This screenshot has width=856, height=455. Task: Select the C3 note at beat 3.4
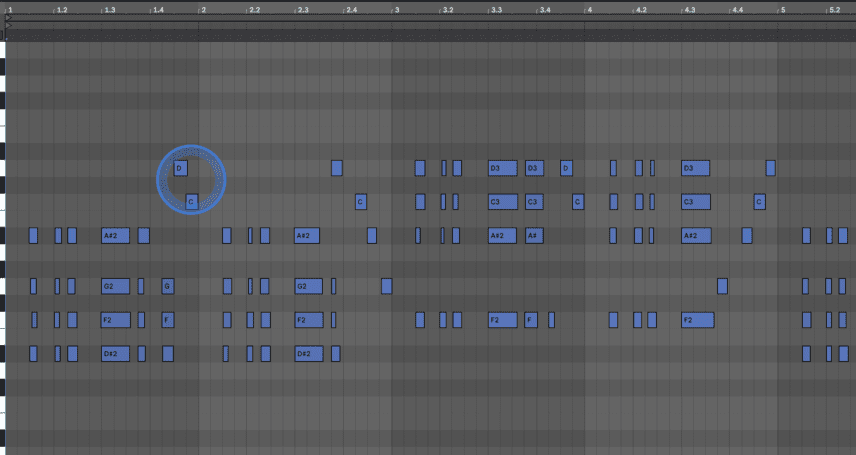pos(534,202)
